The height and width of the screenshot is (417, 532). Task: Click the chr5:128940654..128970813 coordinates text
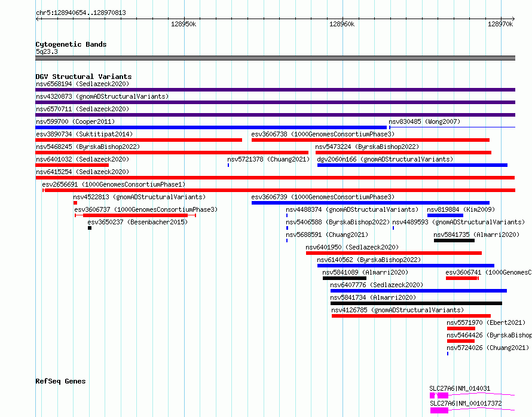[81, 13]
